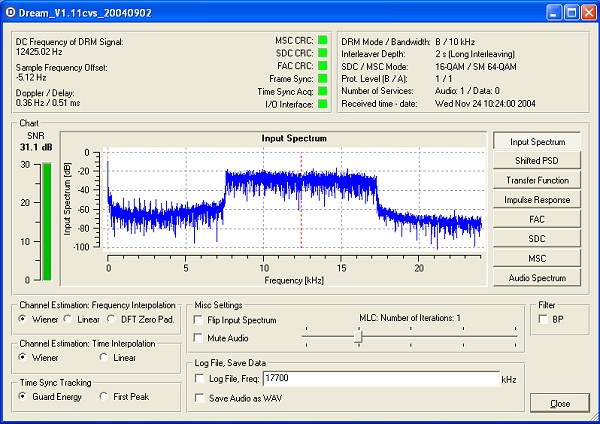The height and width of the screenshot is (424, 600).
Task: Enable the BP filter checkbox
Action: point(543,319)
